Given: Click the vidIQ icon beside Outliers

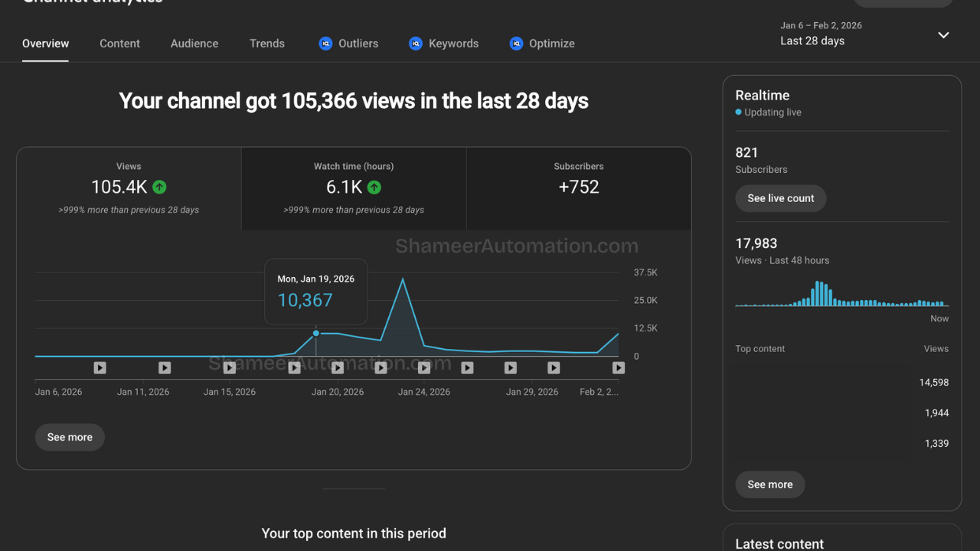Looking at the screenshot, I should click(325, 44).
